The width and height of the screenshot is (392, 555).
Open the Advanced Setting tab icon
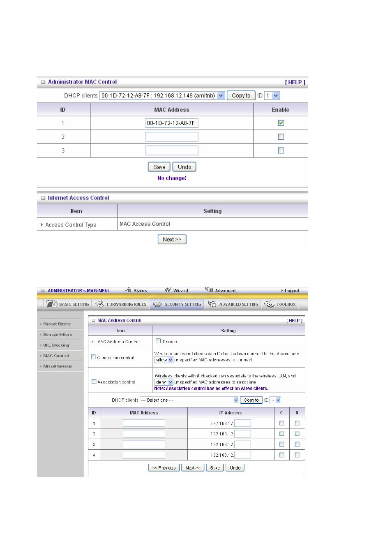point(212,304)
